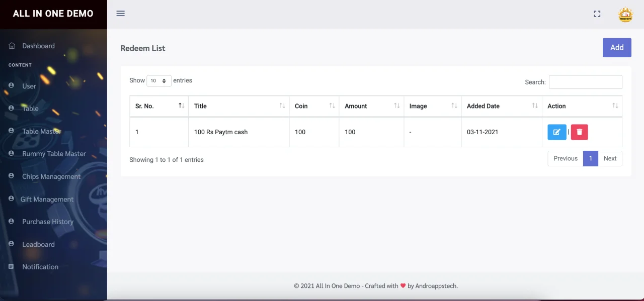The height and width of the screenshot is (301, 644).
Task: Go to Table Master in sidebar
Action: (x=41, y=131)
